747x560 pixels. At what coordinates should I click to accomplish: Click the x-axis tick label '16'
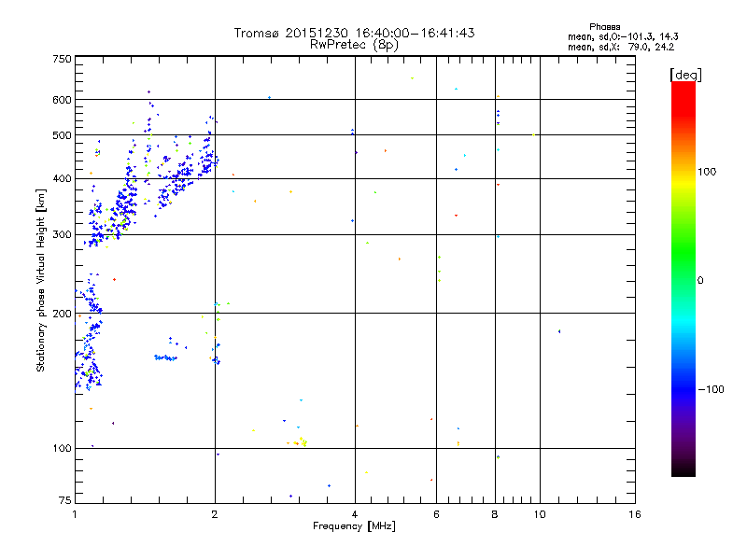[635, 514]
